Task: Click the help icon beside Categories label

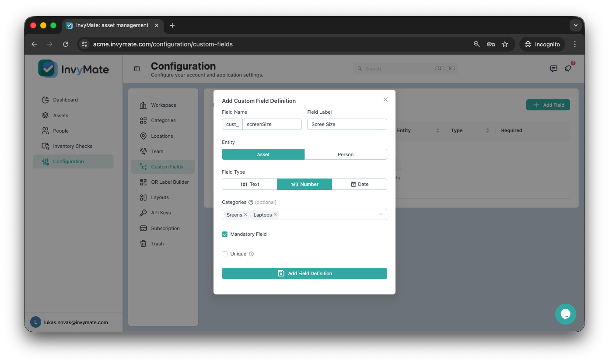Action: coord(251,203)
